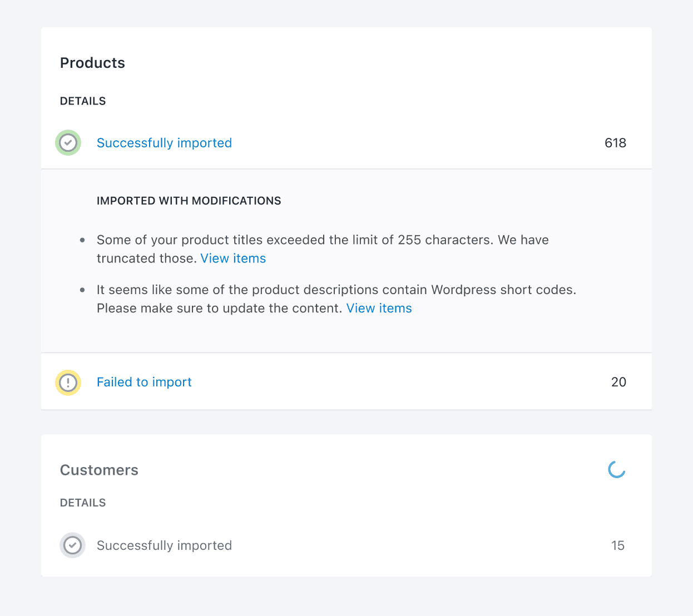This screenshot has height=616, width=693.
Task: Click the Customers imported count of 15
Action: [617, 545]
